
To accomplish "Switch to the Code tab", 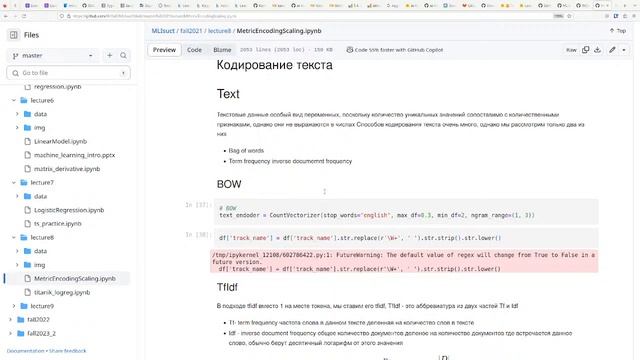I will pyautogui.click(x=194, y=50).
